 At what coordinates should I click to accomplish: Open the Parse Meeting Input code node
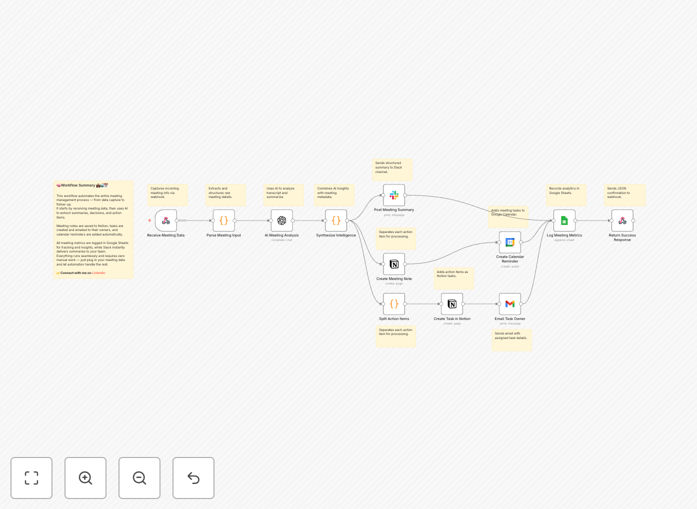coord(224,220)
